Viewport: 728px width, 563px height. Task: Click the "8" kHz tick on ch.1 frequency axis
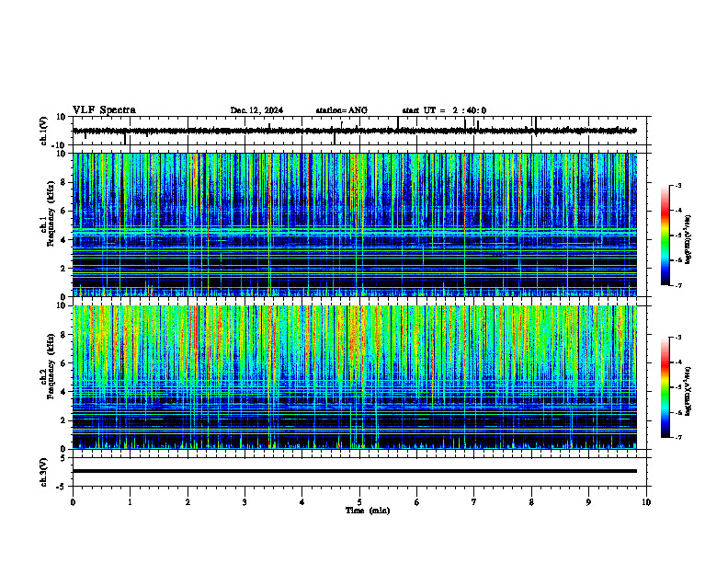63,182
